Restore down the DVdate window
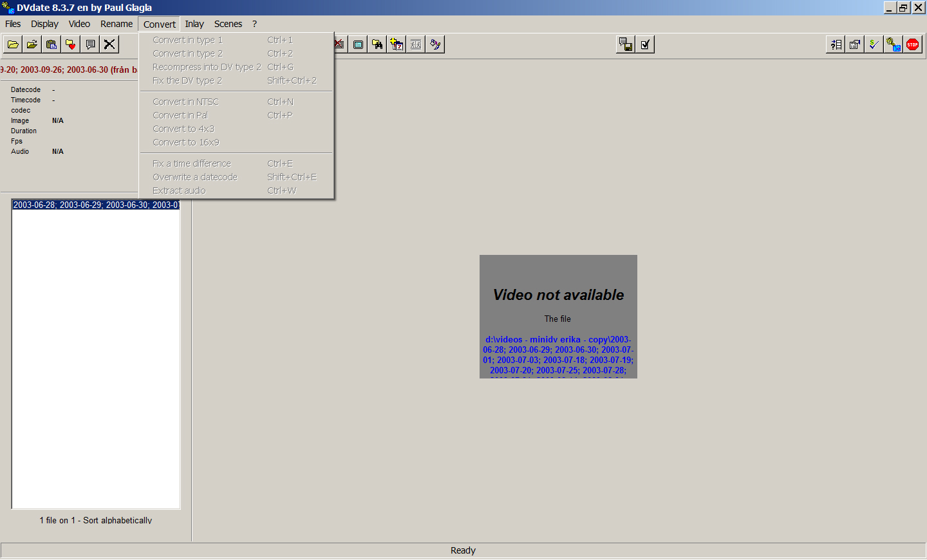The image size is (927, 560). [x=903, y=8]
